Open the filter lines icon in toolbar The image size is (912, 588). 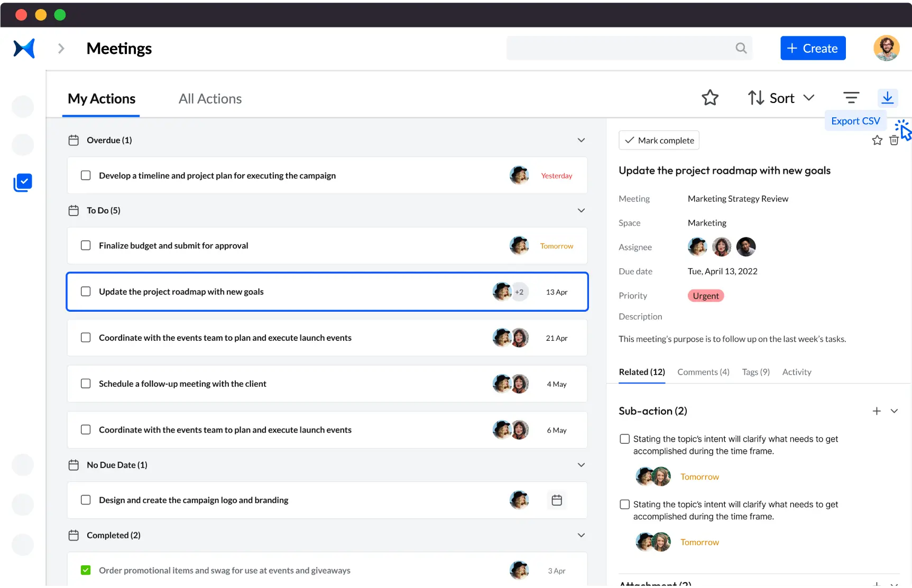coord(851,98)
